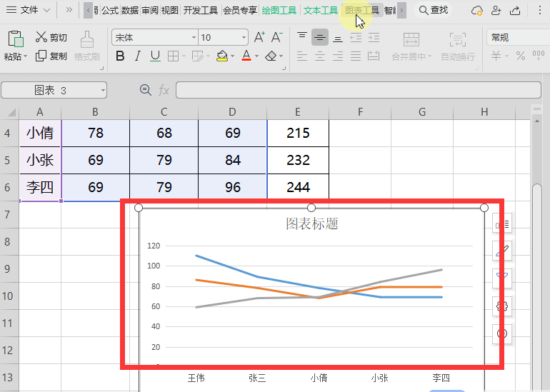Click the 查找 search button
This screenshot has height=392, width=550.
pos(434,10)
